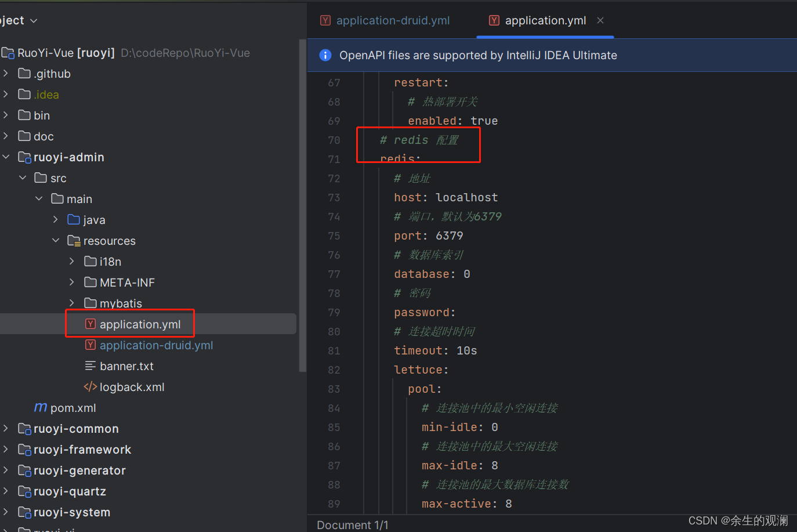Collapse the resources folder

(x=56, y=241)
